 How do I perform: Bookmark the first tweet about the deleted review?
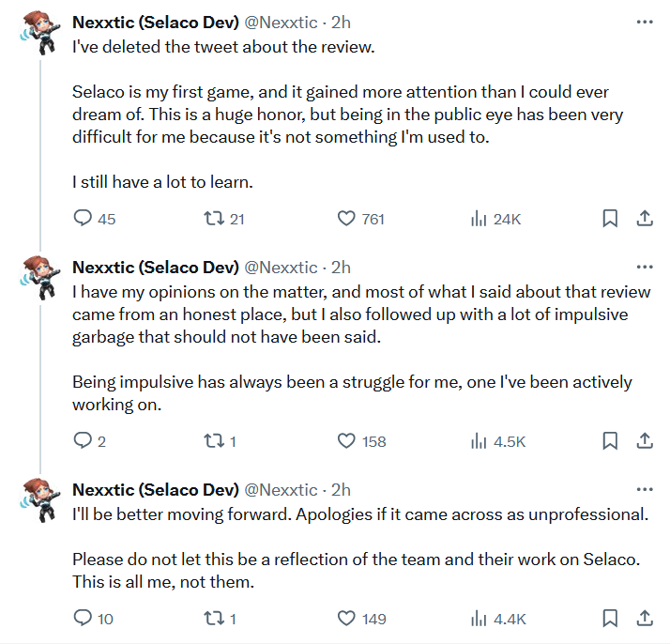pyautogui.click(x=610, y=219)
